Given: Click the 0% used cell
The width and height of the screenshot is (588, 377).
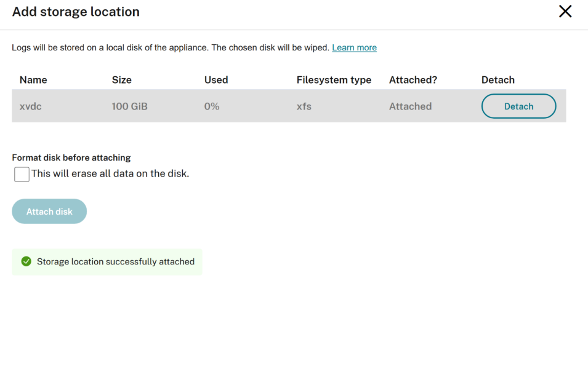Looking at the screenshot, I should click(212, 106).
